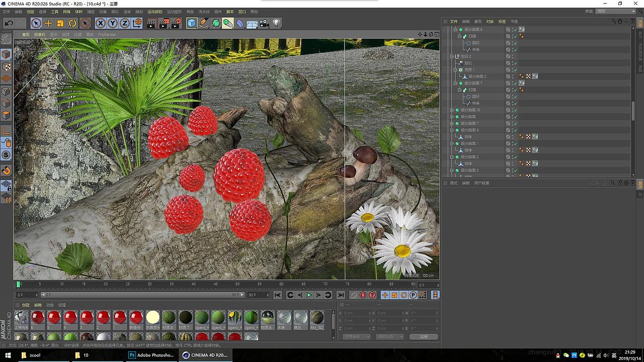The image size is (644, 362).
Task: Open the Edit Render Settings clapperboard icon
Action: click(176, 23)
